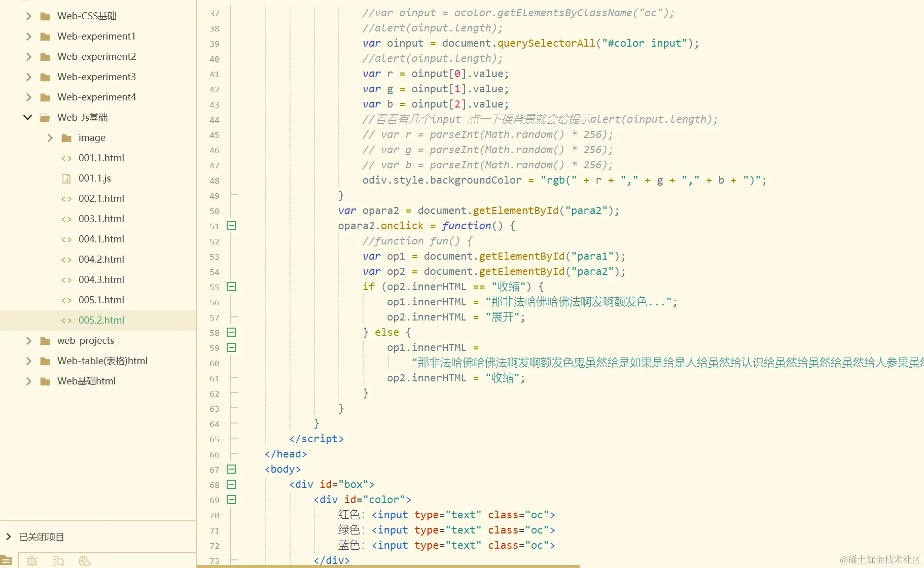Open the project manager folder icon
Viewport: 924px width, 568px height.
[6, 561]
